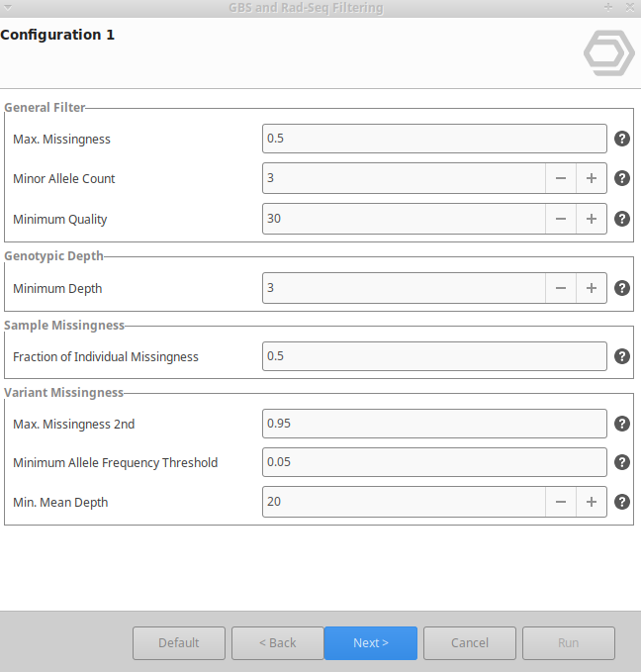The height and width of the screenshot is (672, 641).
Task: Click help icon for Min. Mean Depth
Action: pyautogui.click(x=622, y=502)
